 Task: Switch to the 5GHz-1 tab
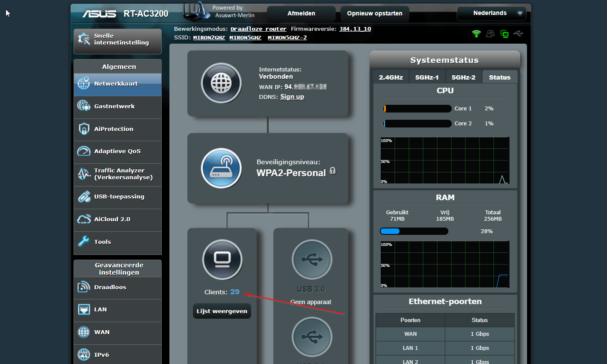427,77
